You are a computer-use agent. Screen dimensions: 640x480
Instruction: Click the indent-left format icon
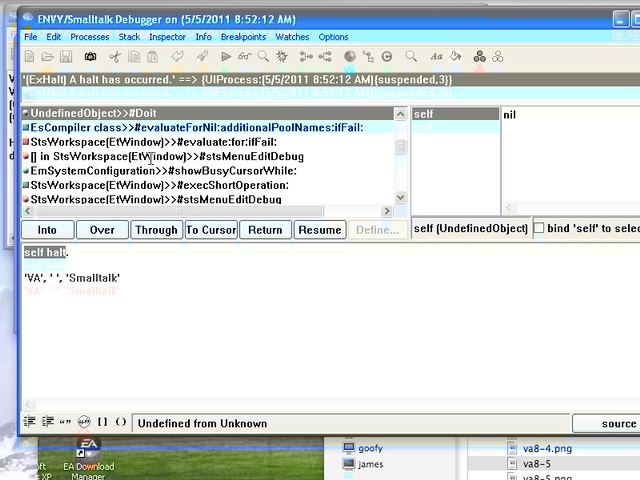(x=29, y=421)
